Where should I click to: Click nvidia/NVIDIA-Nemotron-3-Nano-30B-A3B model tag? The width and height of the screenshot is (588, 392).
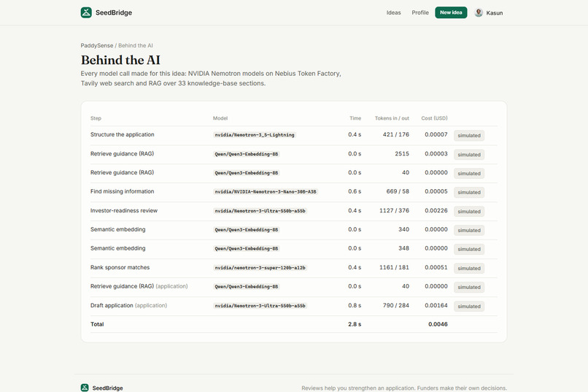point(265,192)
